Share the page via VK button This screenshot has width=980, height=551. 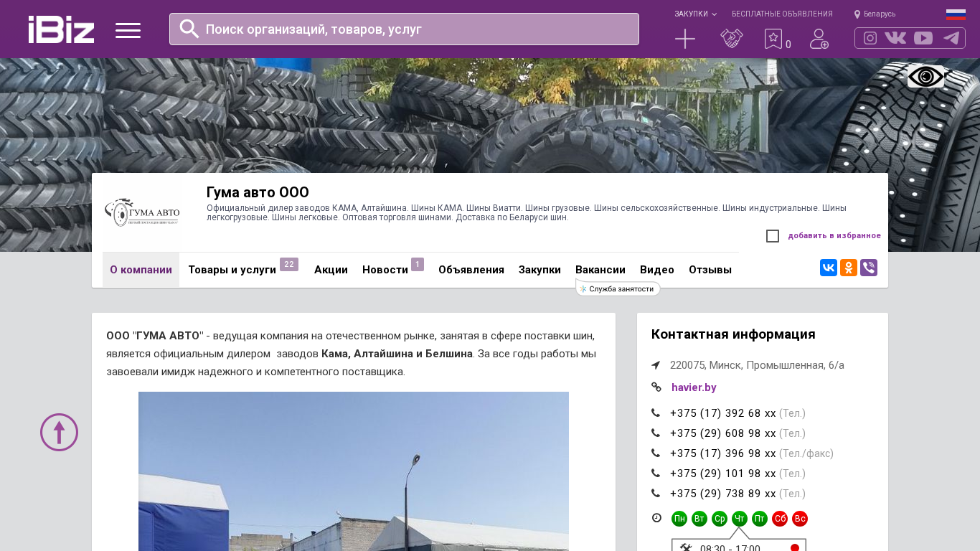pyautogui.click(x=829, y=268)
